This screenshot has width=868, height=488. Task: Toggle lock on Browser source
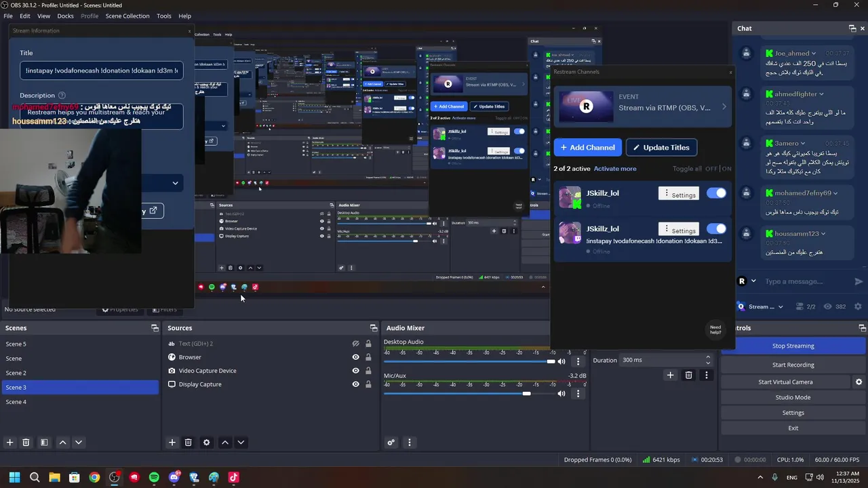368,357
